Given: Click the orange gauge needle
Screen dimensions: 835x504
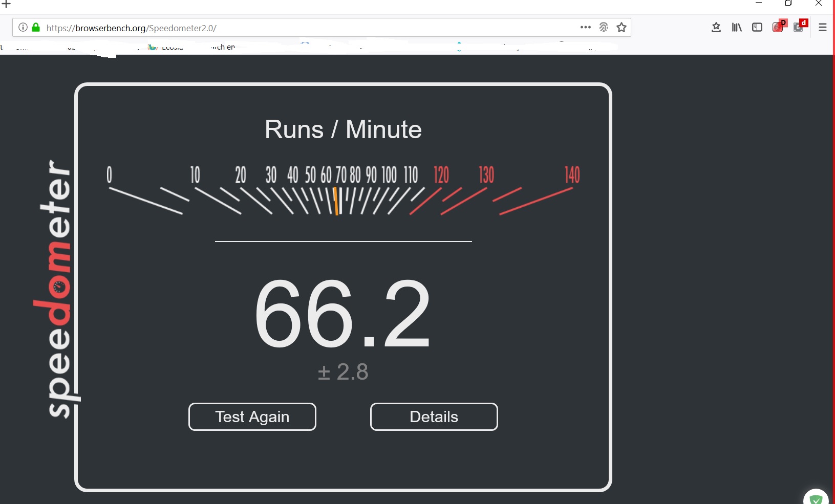Looking at the screenshot, I should (x=336, y=201).
